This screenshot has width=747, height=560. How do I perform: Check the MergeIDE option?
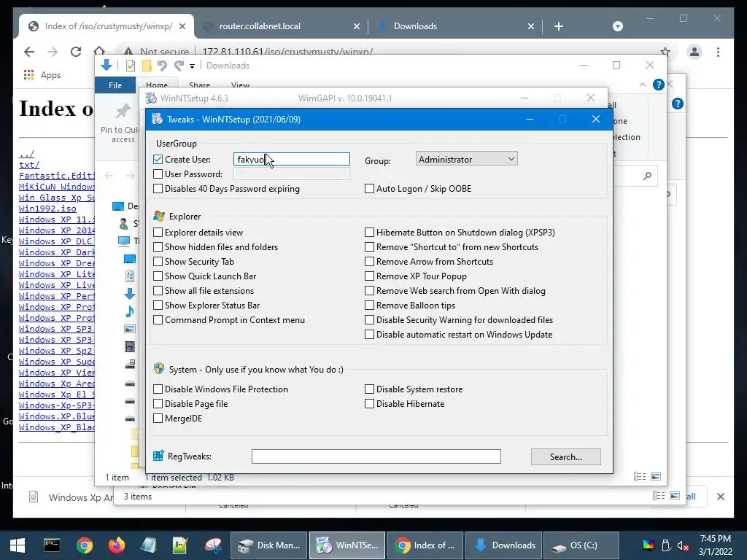[x=158, y=419]
